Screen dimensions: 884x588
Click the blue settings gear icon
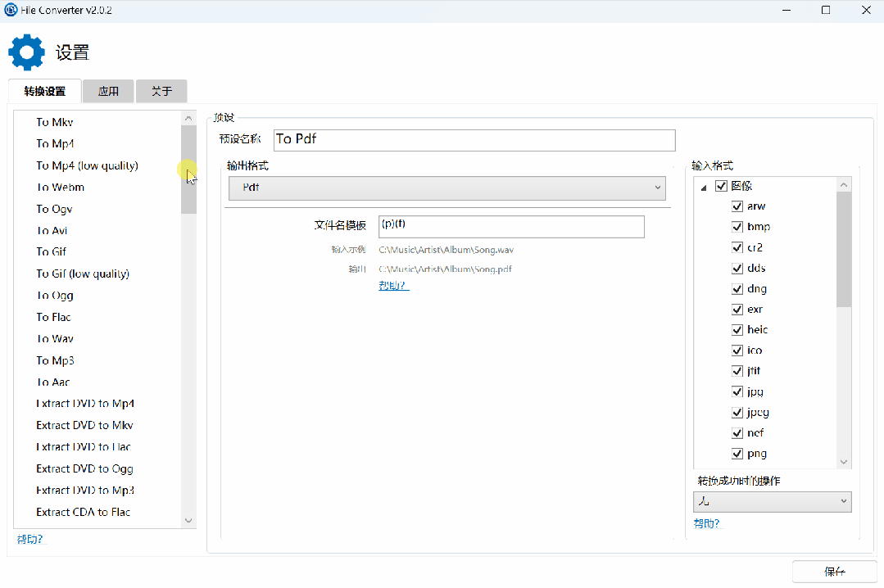coord(26,52)
